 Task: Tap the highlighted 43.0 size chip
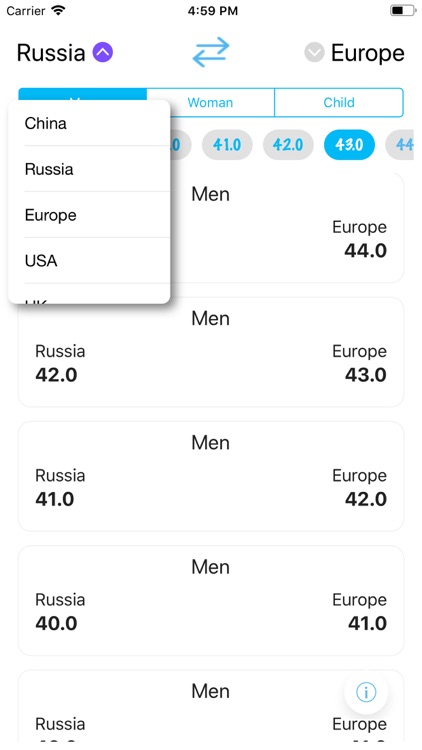(x=349, y=144)
